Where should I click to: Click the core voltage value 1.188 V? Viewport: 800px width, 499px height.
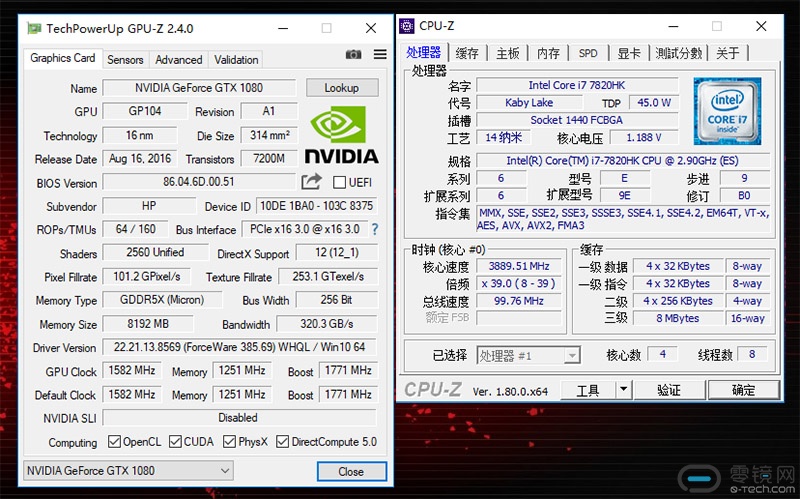click(x=644, y=137)
